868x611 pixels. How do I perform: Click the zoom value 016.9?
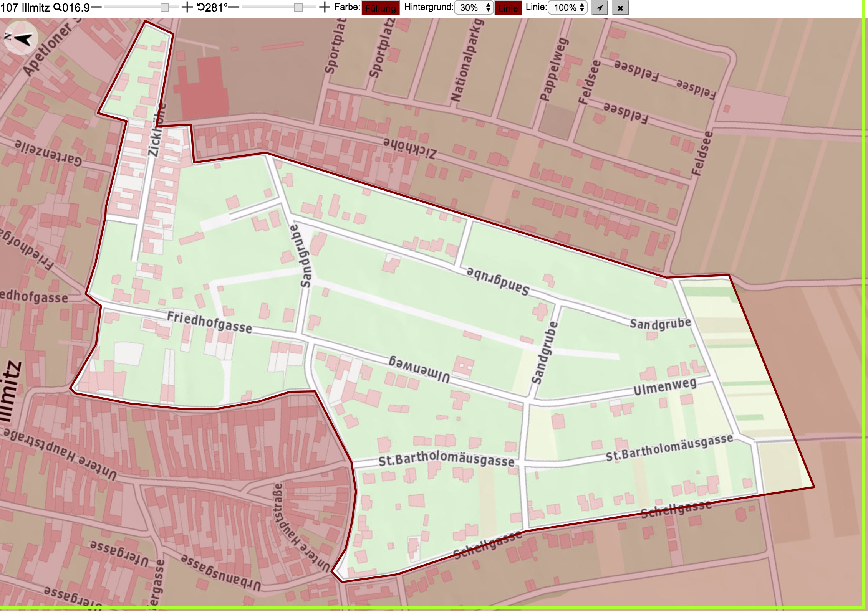(76, 7)
